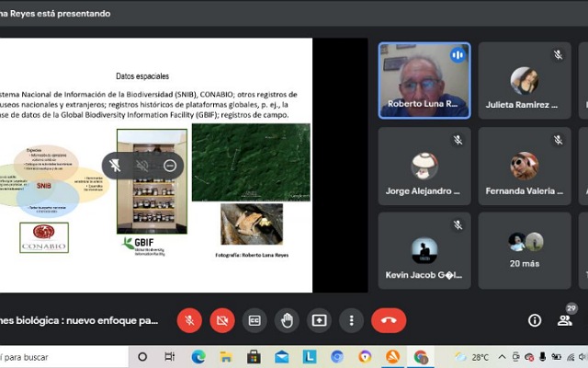
Task: Open the three-dot more options menu
Action: (x=351, y=320)
